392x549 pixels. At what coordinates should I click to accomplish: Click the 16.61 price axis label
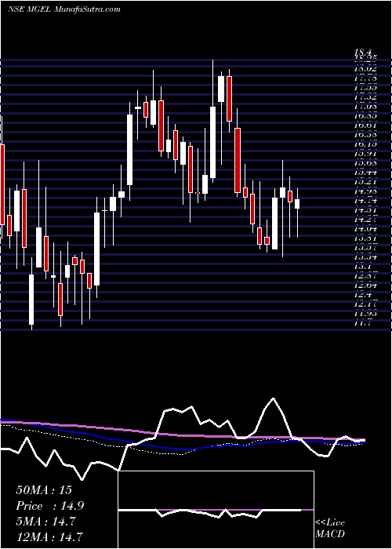tap(366, 125)
